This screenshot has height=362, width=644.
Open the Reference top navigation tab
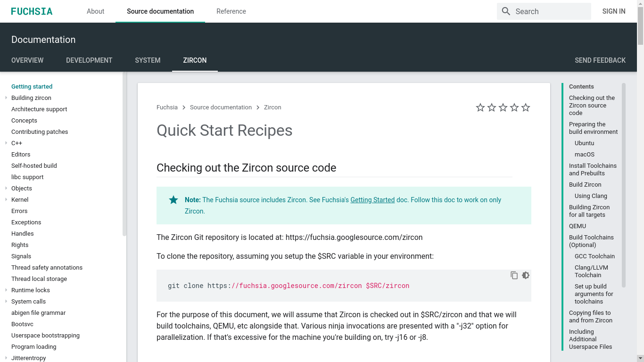point(231,11)
